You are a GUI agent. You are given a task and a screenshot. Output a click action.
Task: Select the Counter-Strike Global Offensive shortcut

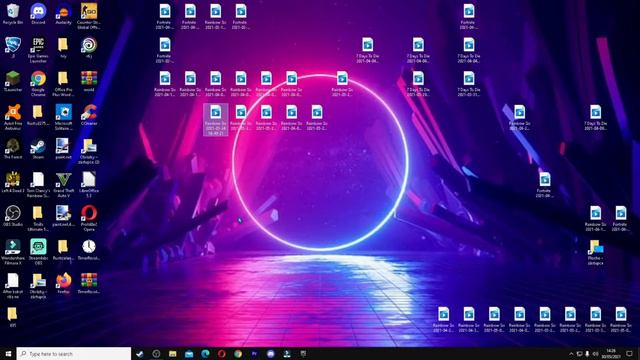(89, 16)
